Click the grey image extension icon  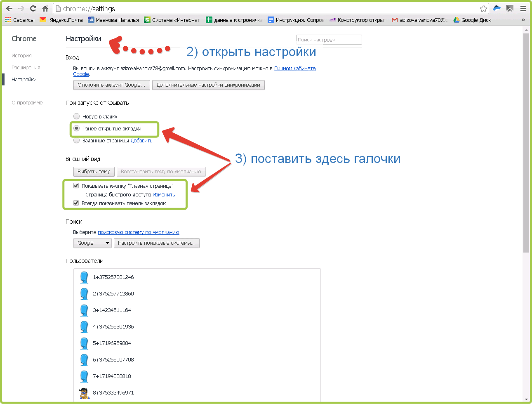510,8
